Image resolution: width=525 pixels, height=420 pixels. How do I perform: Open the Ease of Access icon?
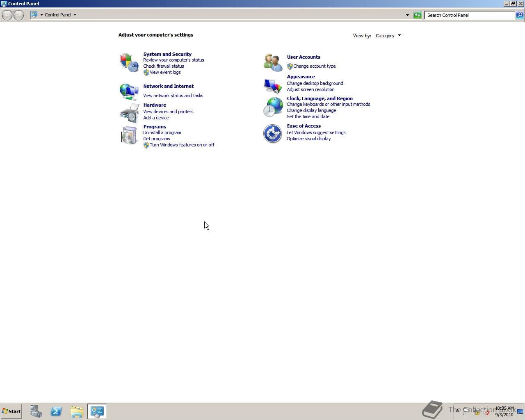tap(273, 134)
